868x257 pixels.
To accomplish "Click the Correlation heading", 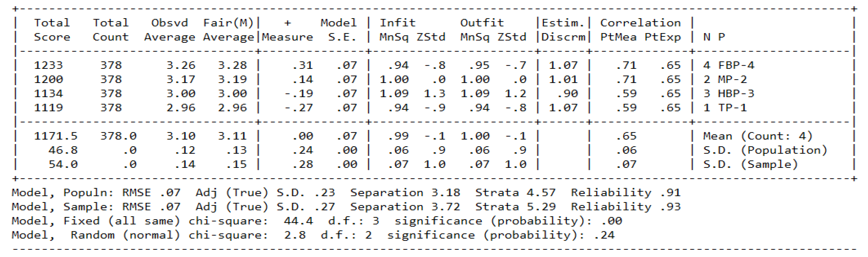I will point(640,22).
